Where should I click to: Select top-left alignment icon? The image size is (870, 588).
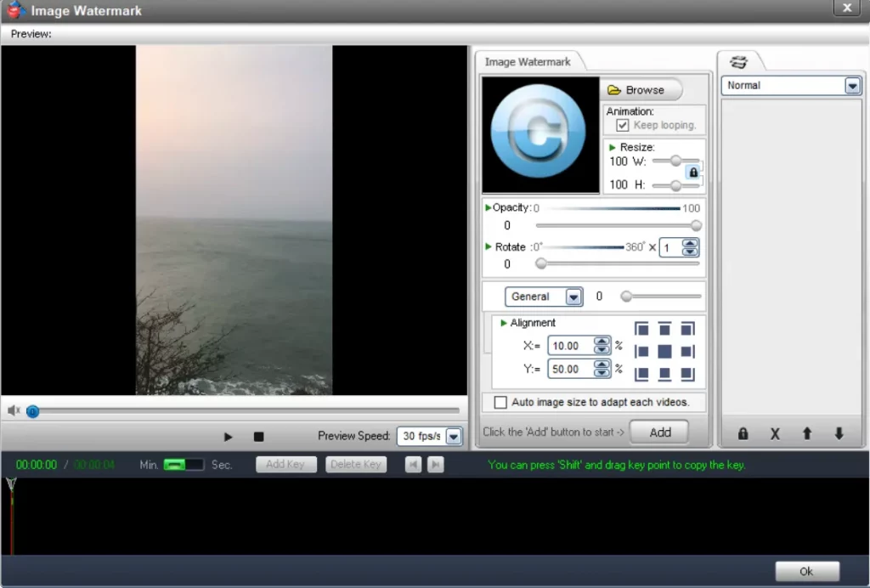642,329
